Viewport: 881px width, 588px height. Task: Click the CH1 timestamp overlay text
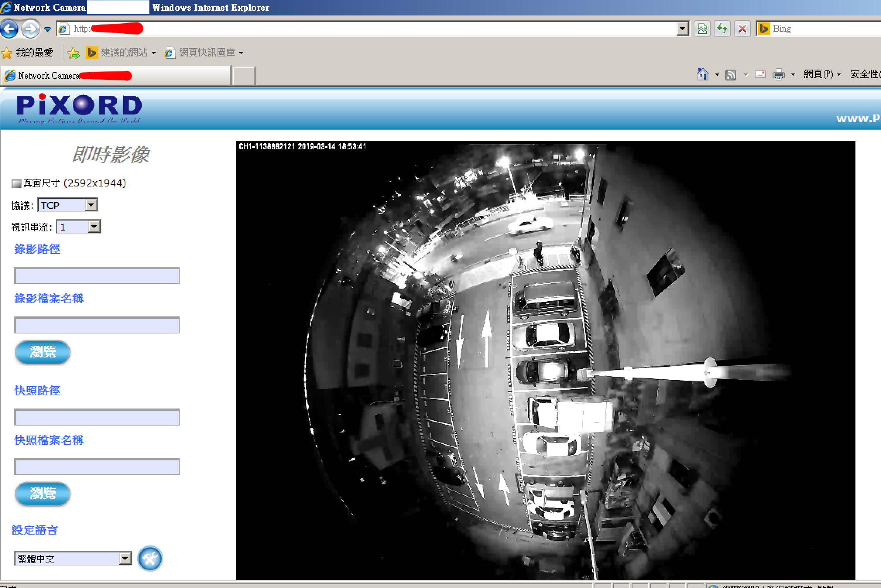[x=302, y=147]
